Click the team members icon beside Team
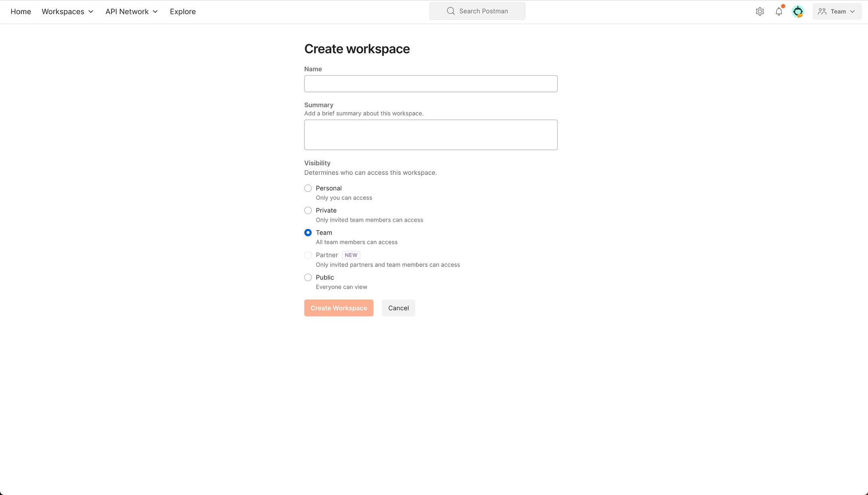This screenshot has width=868, height=495. click(822, 11)
